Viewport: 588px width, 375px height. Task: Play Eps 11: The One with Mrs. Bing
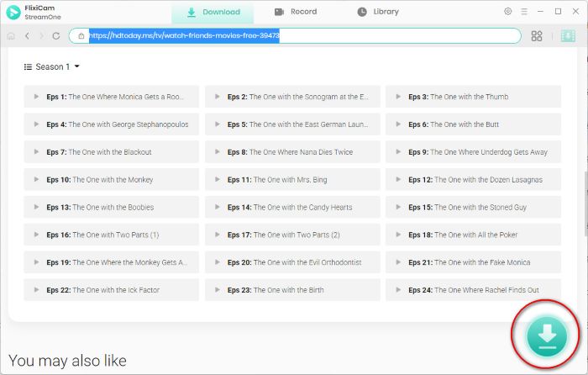[292, 179]
